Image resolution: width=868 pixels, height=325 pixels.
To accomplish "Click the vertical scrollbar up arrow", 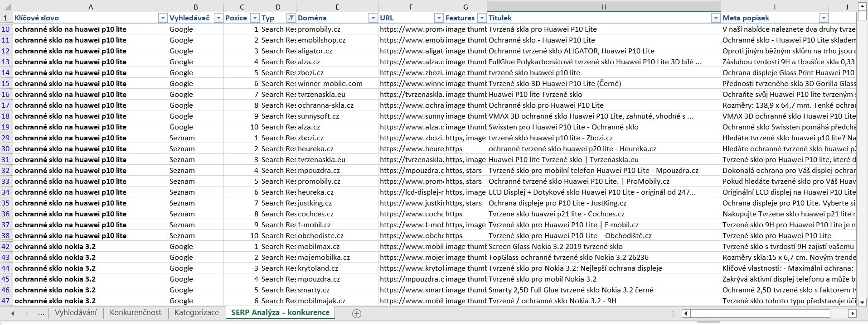I will [x=862, y=7].
